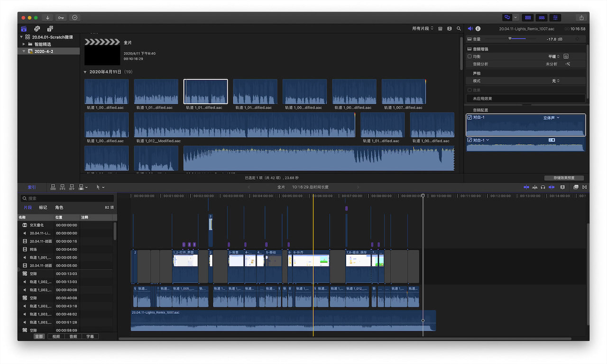Open the Share export icon
This screenshot has width=607, height=364.
tap(581, 18)
